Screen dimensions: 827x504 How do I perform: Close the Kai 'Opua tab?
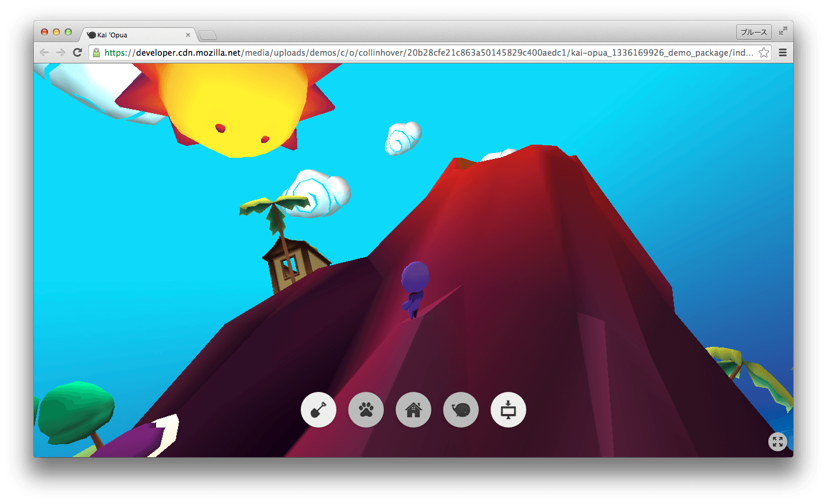[188, 35]
